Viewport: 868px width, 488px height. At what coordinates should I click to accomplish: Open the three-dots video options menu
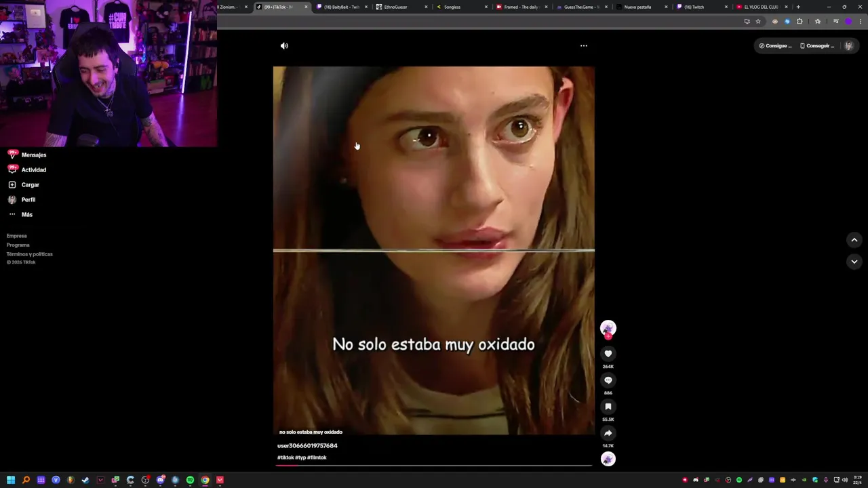coord(584,46)
